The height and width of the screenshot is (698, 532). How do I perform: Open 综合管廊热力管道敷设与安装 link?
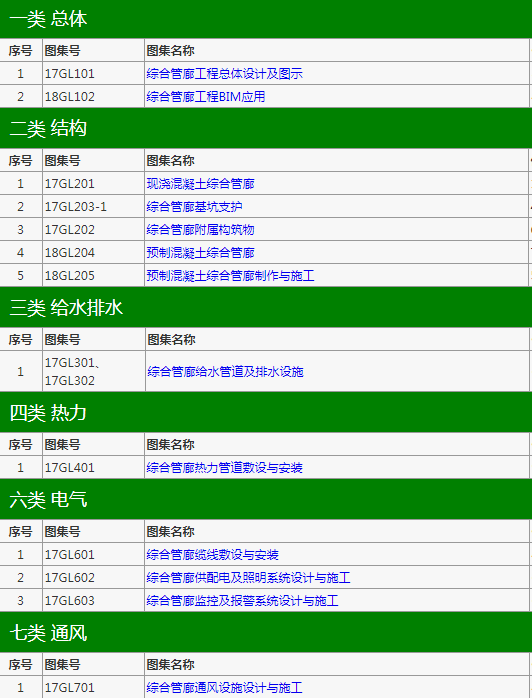tap(224, 467)
